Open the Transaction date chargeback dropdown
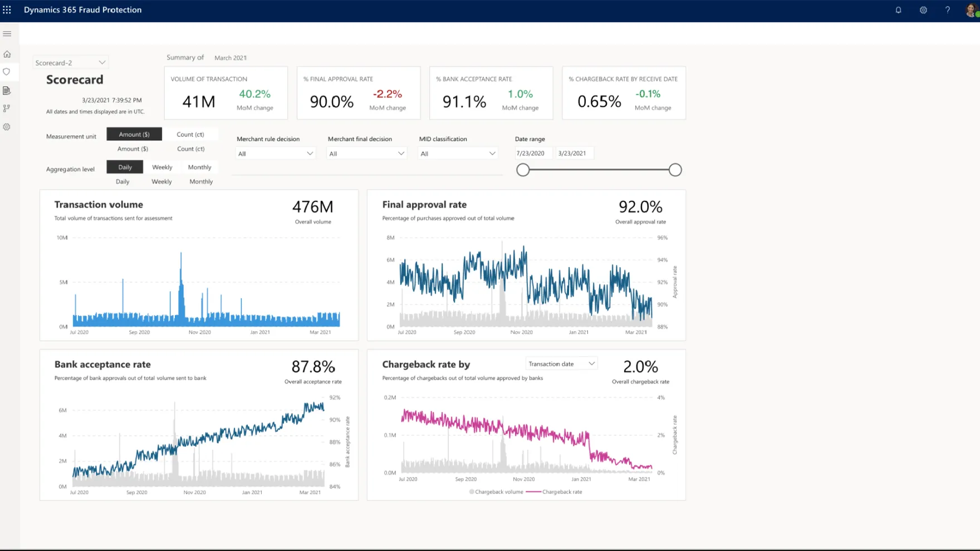The image size is (980, 551). pyautogui.click(x=561, y=364)
